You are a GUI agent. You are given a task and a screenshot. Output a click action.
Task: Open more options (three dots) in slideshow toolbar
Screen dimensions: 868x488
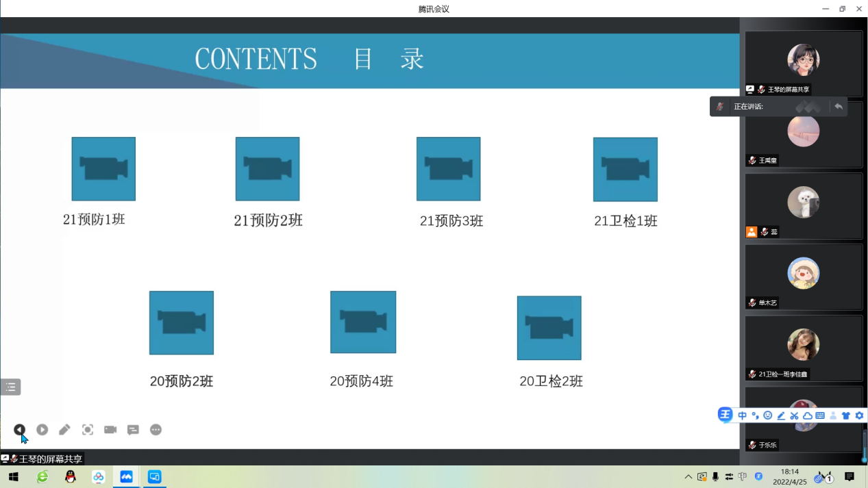coord(156,430)
